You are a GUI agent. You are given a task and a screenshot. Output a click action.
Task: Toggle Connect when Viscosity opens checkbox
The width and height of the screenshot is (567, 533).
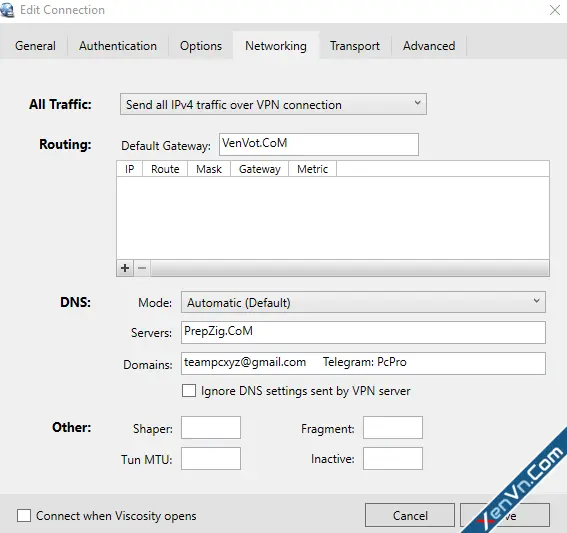[24, 516]
